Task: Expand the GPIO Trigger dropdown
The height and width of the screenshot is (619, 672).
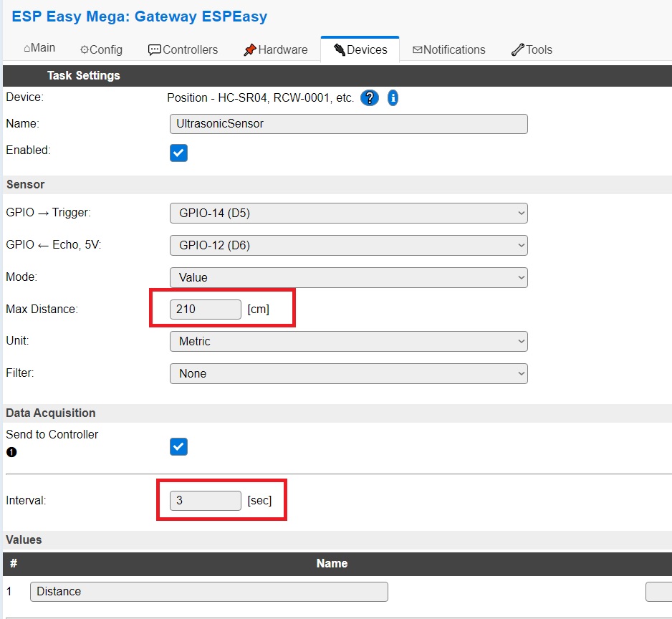Action: [x=348, y=213]
